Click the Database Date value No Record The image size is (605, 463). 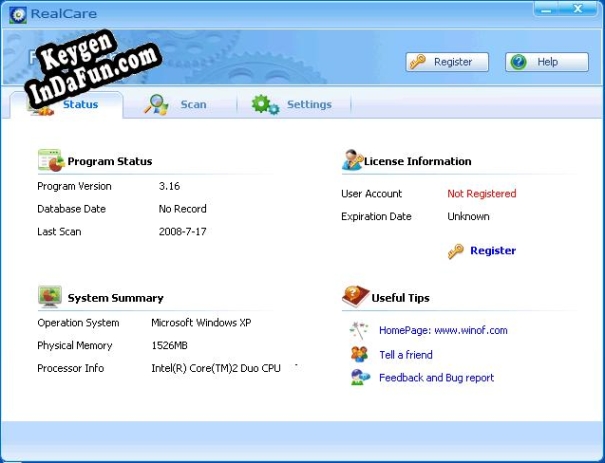(x=183, y=209)
